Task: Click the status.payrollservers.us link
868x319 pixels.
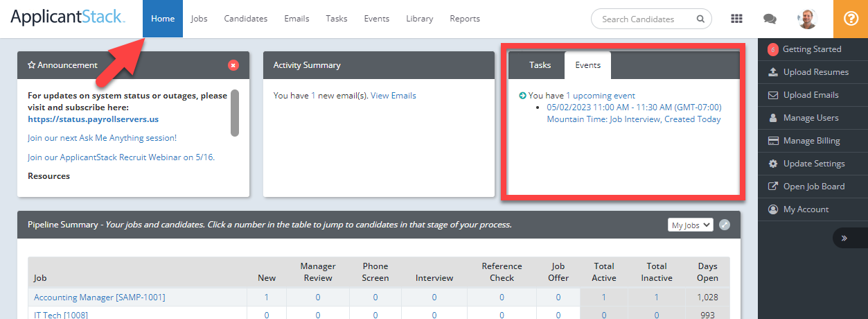Action: click(93, 119)
